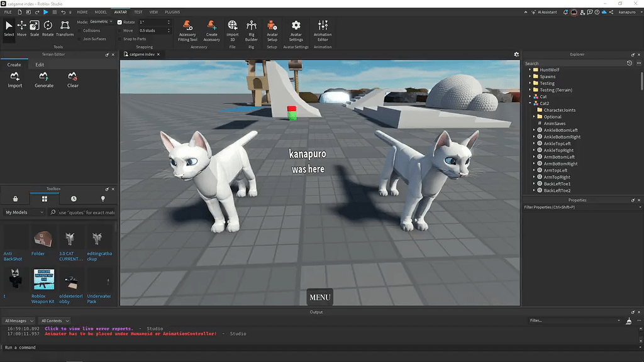Switch to TEST ribbon tab
This screenshot has height=362, width=644.
point(138,13)
